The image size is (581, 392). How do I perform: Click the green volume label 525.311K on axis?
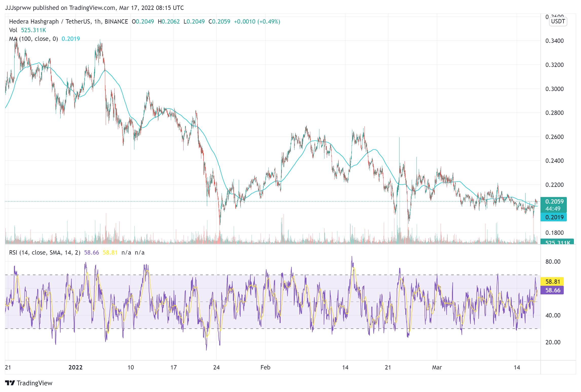click(x=557, y=242)
